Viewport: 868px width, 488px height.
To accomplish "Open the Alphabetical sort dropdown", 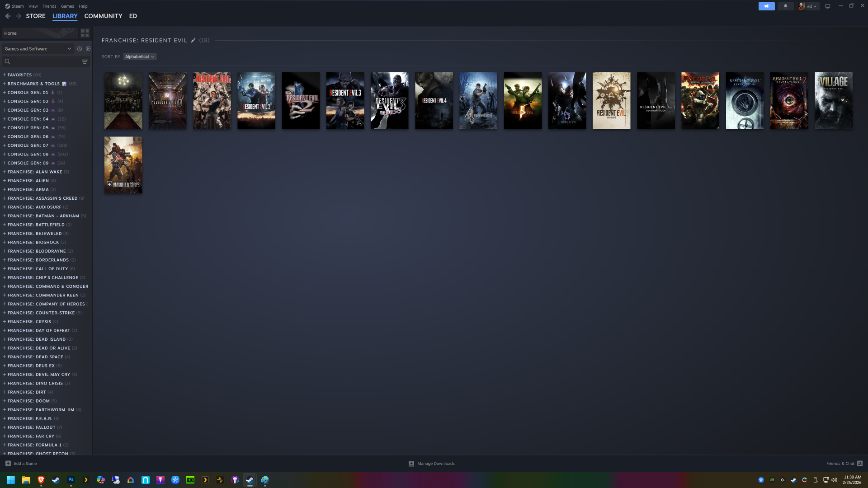I will (x=140, y=57).
